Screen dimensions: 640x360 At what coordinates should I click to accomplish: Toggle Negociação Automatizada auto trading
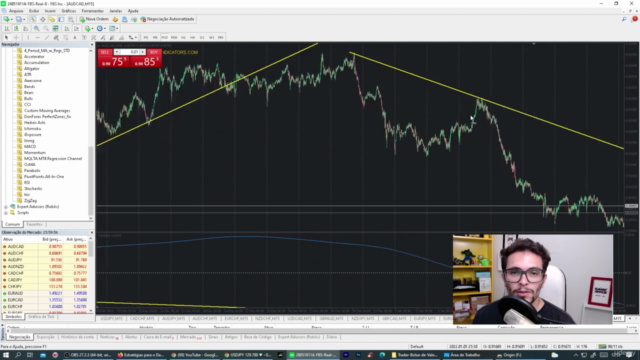[167, 19]
